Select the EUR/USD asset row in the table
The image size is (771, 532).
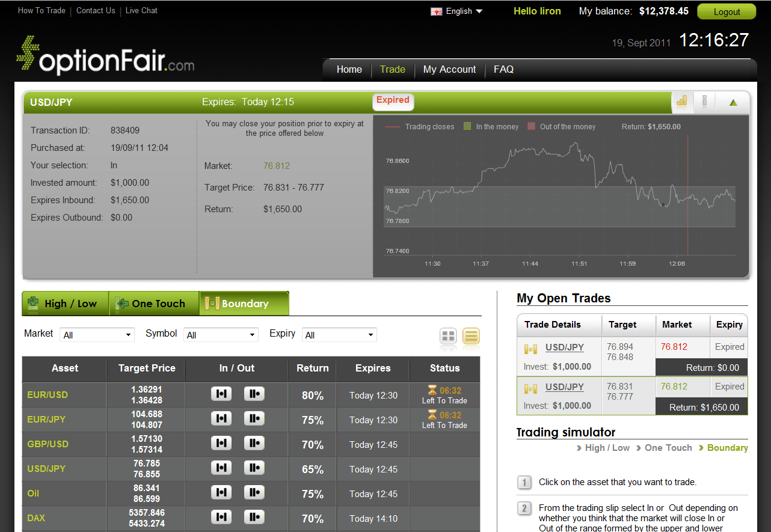[x=48, y=396]
